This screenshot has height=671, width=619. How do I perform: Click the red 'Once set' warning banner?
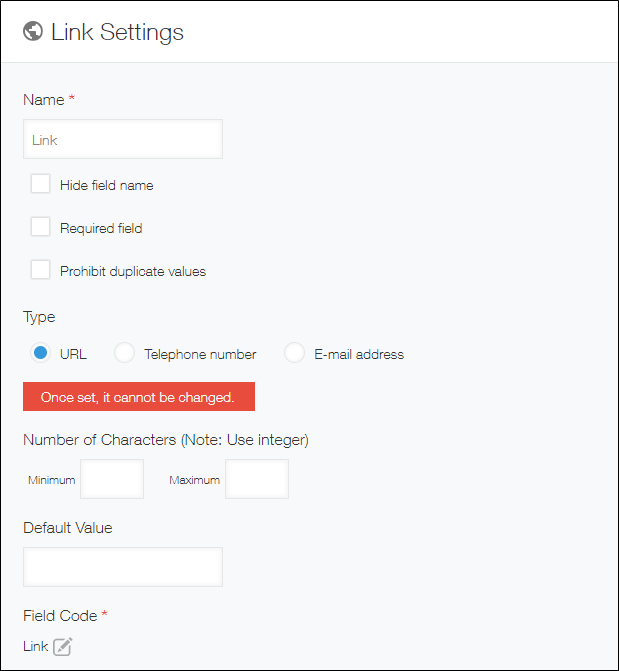pyautogui.click(x=139, y=397)
